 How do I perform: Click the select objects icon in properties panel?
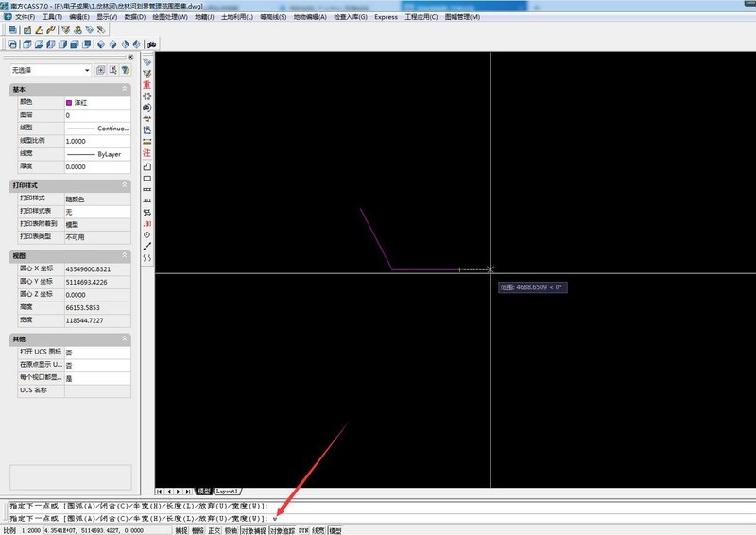[112, 70]
